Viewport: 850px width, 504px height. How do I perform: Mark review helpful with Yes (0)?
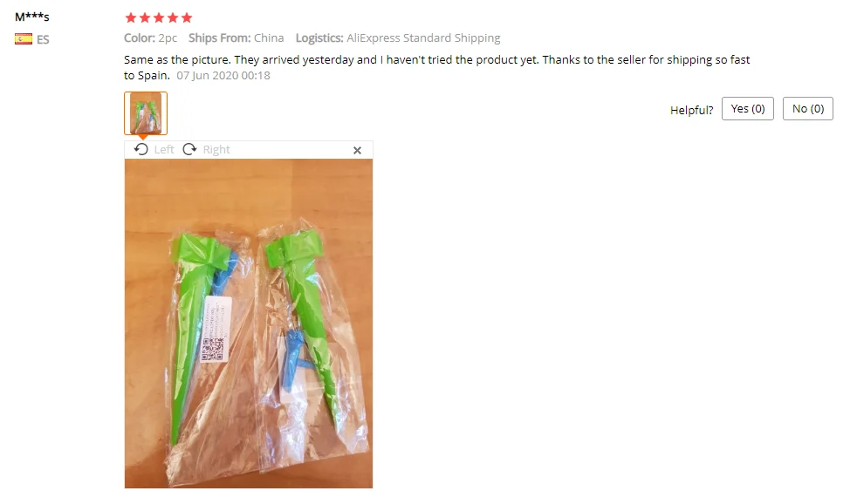[748, 108]
